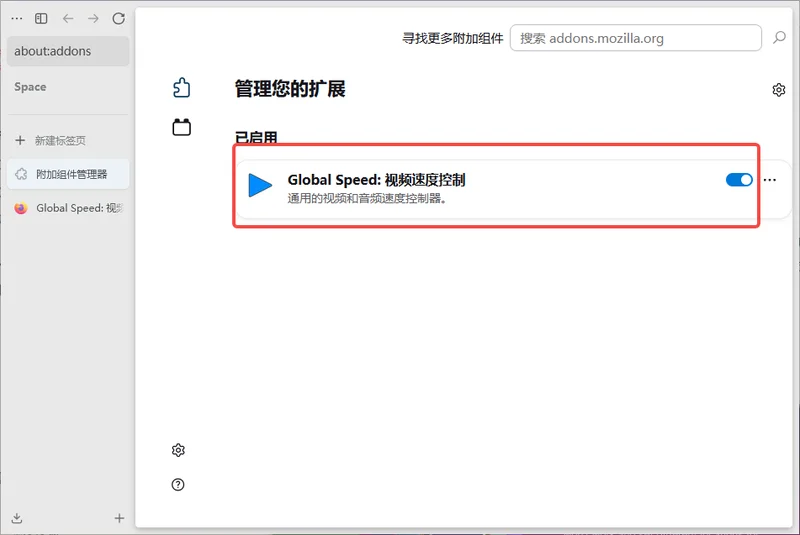Viewport: 800px width, 535px height.
Task: Click the addons.mozilla.org search field
Action: [x=636, y=38]
